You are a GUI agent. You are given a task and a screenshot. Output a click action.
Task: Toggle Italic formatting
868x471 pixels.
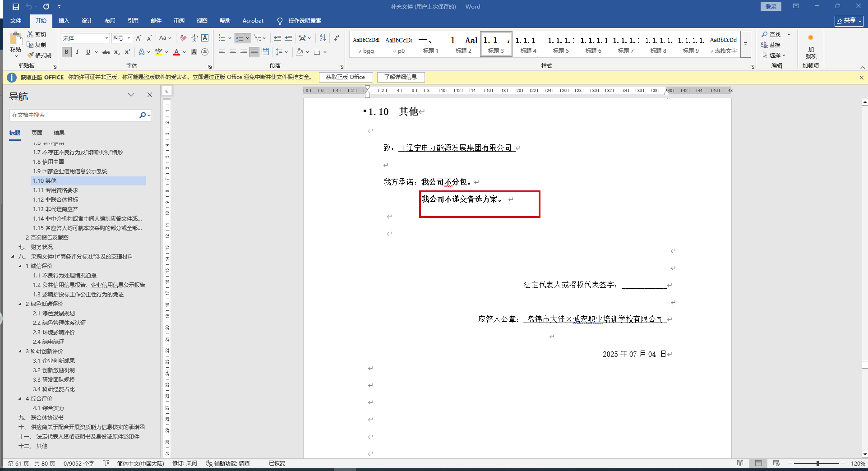(77, 52)
